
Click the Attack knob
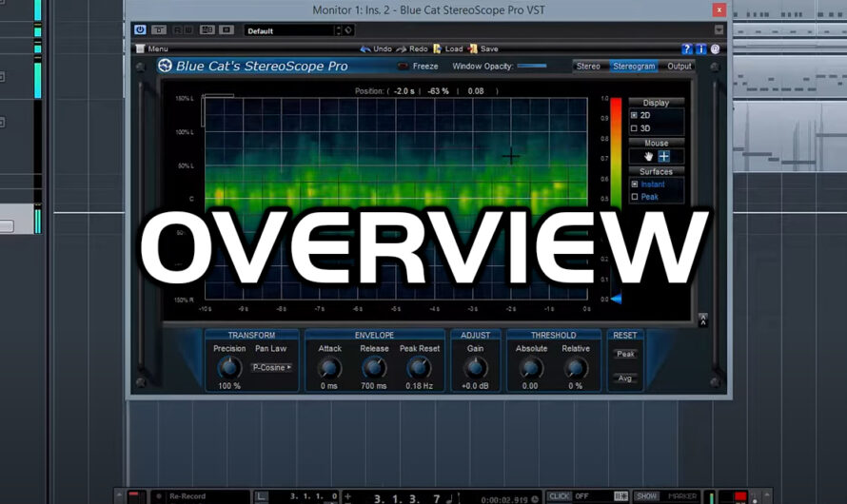(329, 369)
